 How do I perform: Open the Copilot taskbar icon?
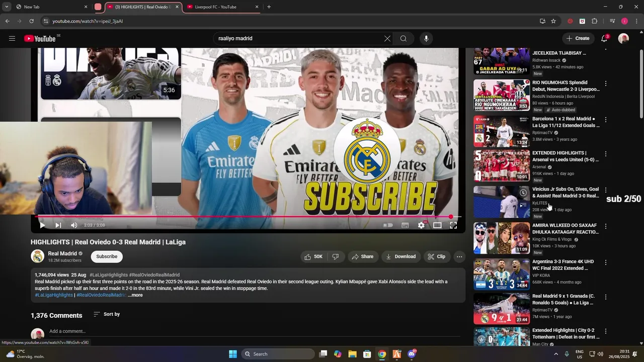click(338, 354)
